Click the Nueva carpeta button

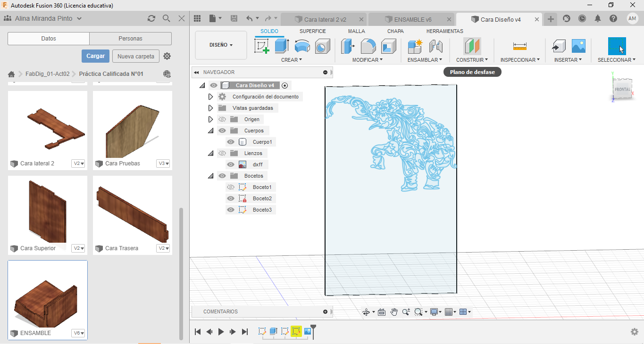click(135, 56)
